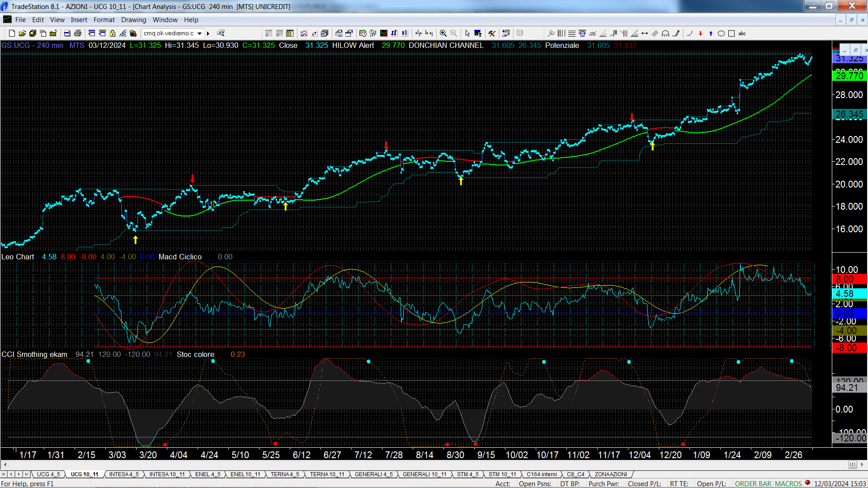This screenshot has width=868, height=488.
Task: Switch to the GENERALI 4_5 tab
Action: (374, 474)
